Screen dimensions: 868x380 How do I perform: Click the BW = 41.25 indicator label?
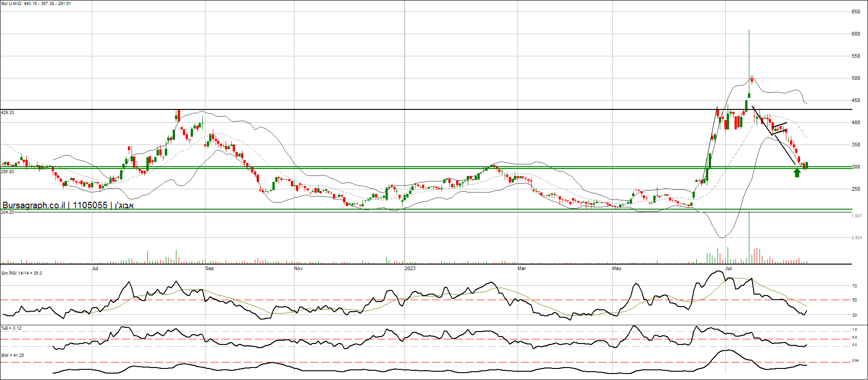[13, 356]
